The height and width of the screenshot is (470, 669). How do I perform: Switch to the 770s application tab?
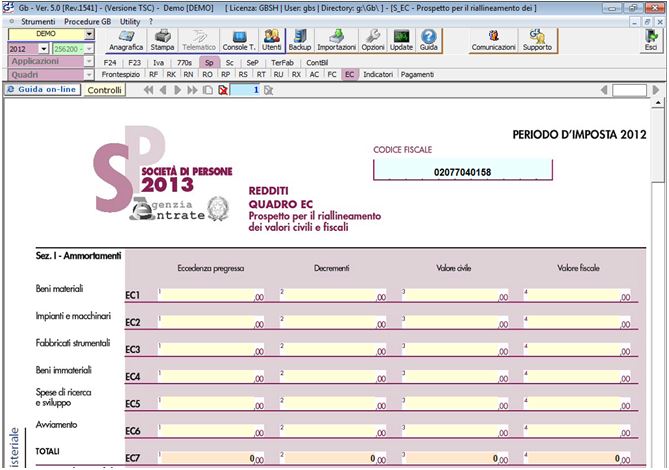(184, 63)
